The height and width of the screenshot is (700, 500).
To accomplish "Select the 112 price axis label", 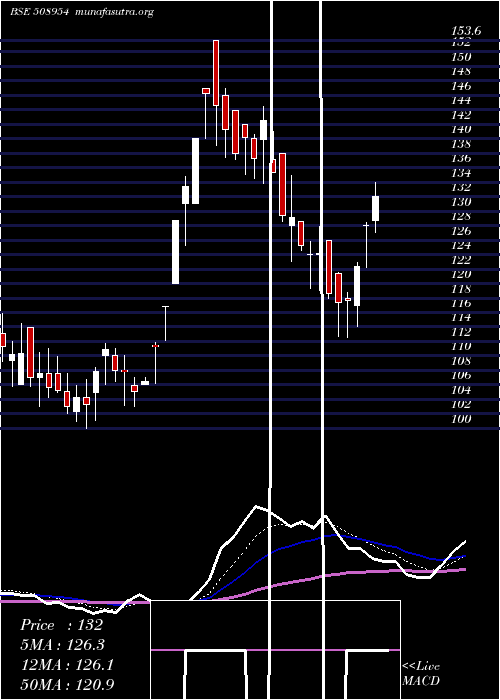I will pyautogui.click(x=461, y=333).
